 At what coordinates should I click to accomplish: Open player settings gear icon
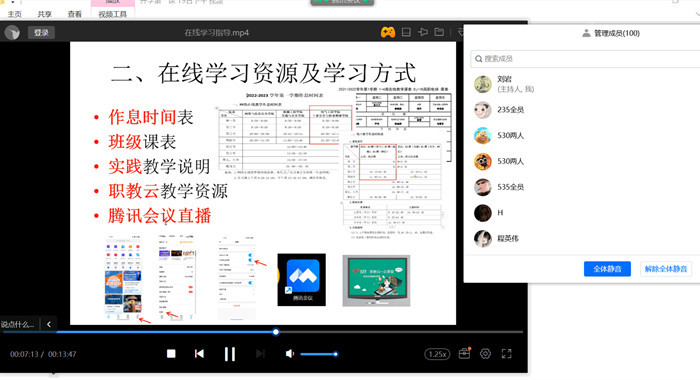(x=485, y=354)
